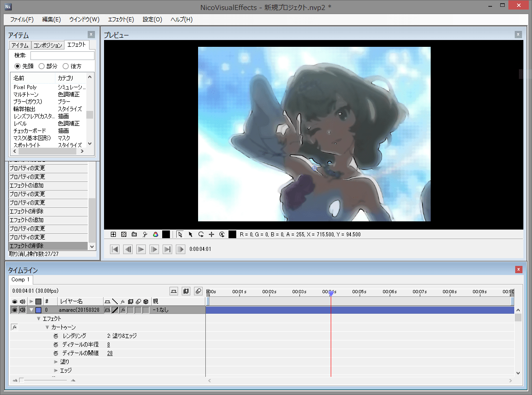Open the parent dropdown -1:なし
Screen dimensions: 532x395
pos(160,310)
